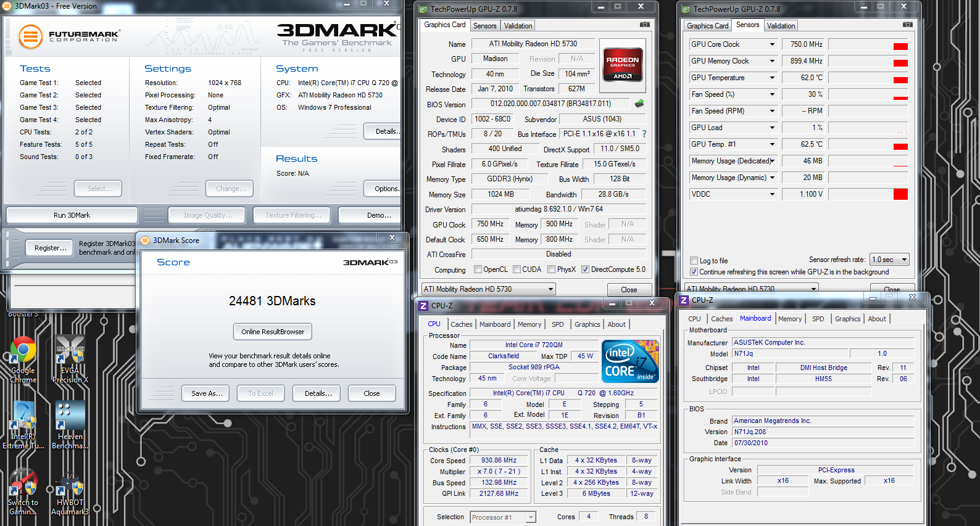Expand the Fan Speed (RPM) sensor dropdown
980x526 pixels.
772,111
